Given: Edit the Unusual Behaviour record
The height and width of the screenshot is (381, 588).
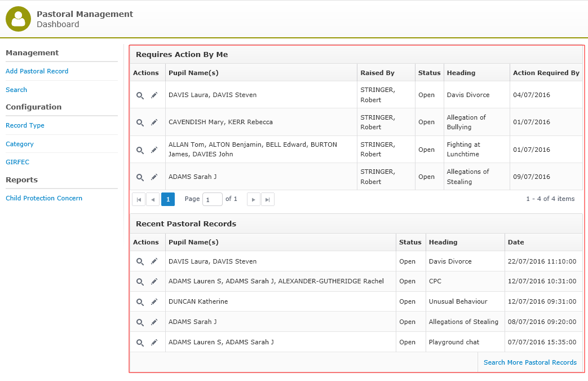Looking at the screenshot, I should tap(154, 302).
